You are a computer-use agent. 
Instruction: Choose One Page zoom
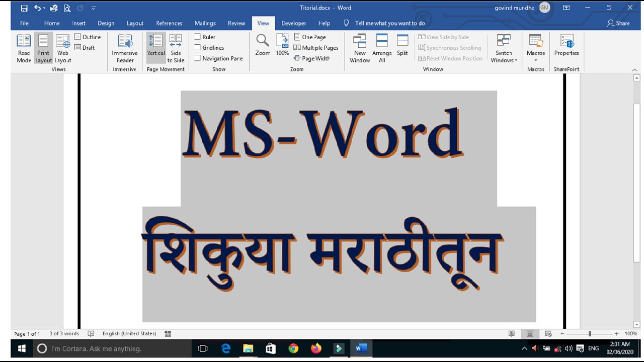(310, 37)
